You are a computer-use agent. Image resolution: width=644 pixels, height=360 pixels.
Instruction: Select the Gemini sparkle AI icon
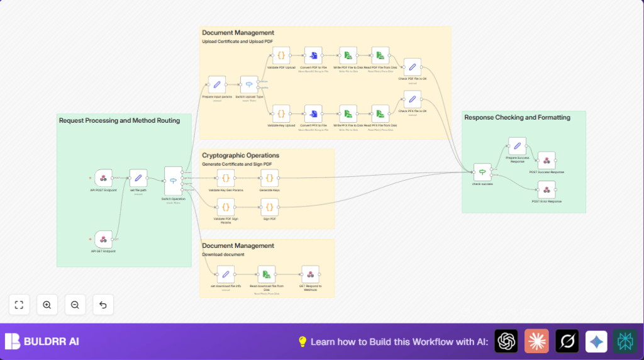pos(596,341)
